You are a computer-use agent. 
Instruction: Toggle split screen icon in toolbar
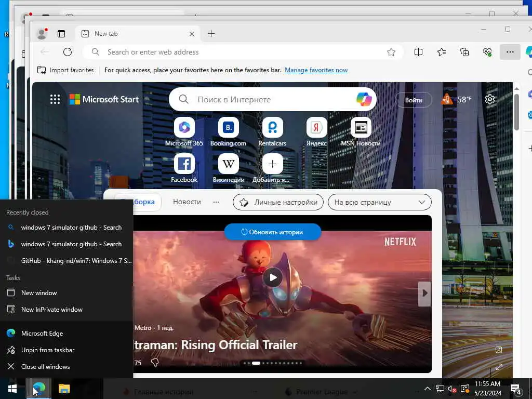(x=418, y=52)
